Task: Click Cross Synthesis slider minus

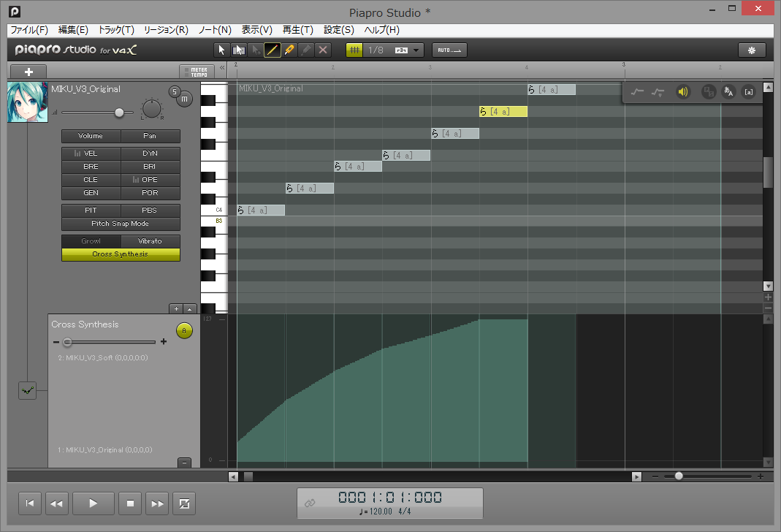Action: [56, 342]
